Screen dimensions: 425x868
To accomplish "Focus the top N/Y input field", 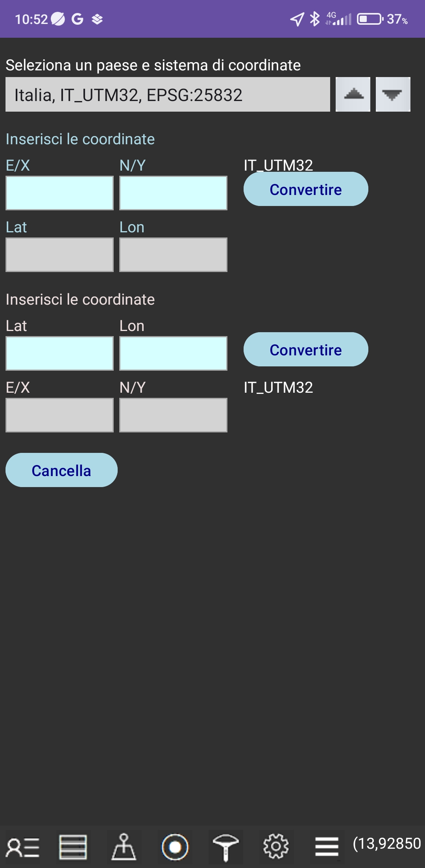I will coord(173,193).
